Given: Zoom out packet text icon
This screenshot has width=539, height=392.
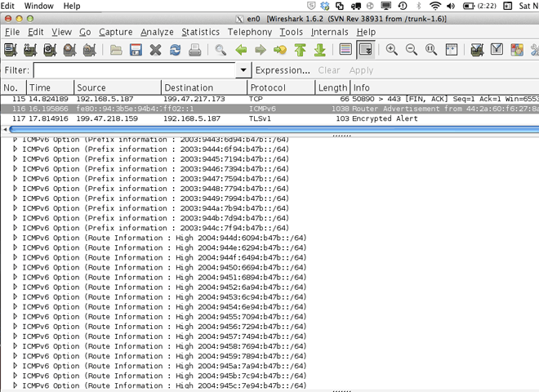Looking at the screenshot, I should point(411,50).
